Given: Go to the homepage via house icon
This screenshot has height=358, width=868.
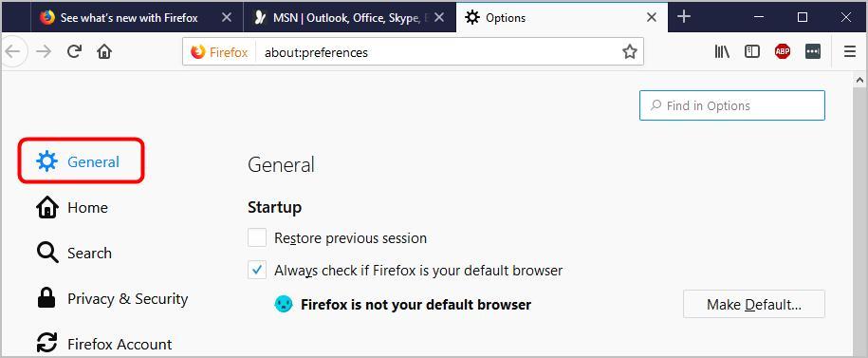Looking at the screenshot, I should click(104, 51).
